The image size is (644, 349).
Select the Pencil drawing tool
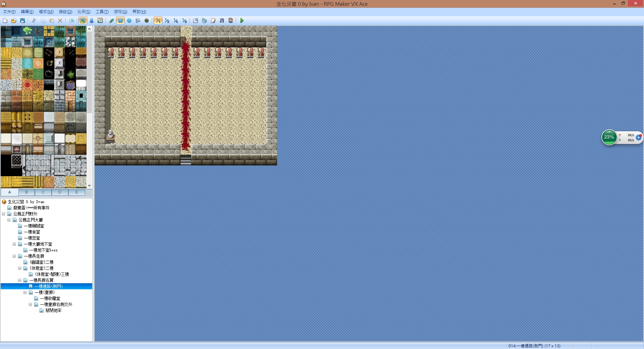pyautogui.click(x=112, y=20)
